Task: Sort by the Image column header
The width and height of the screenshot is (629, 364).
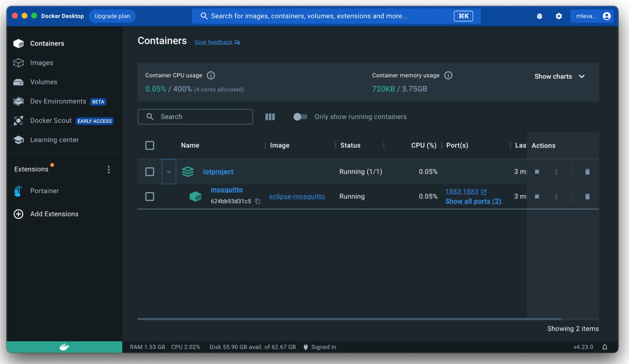Action: click(280, 146)
